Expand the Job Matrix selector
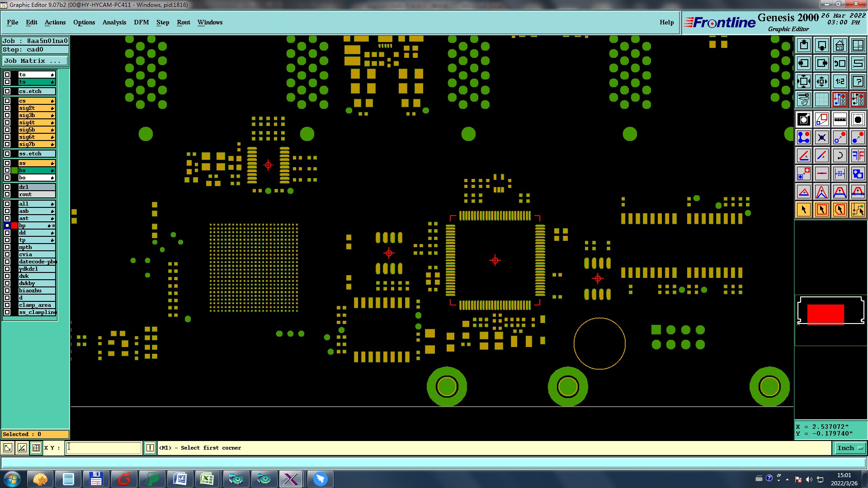This screenshot has width=868, height=488. [x=35, y=61]
